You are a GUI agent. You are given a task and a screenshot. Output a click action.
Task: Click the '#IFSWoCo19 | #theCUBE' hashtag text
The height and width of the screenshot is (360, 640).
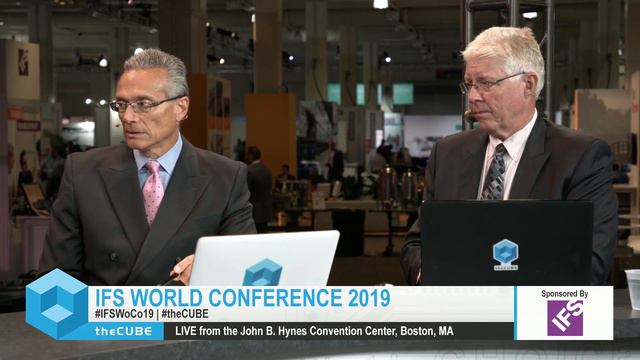151,314
